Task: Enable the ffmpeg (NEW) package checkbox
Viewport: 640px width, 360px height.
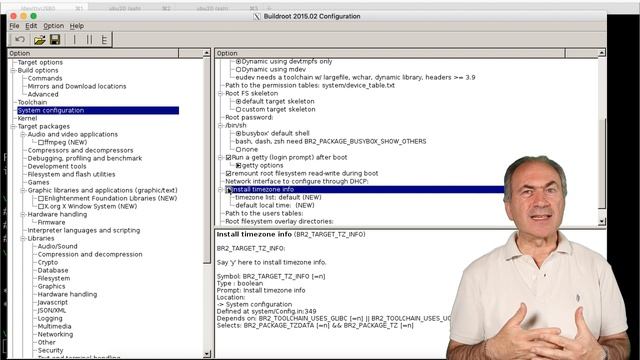Action: coord(41,142)
